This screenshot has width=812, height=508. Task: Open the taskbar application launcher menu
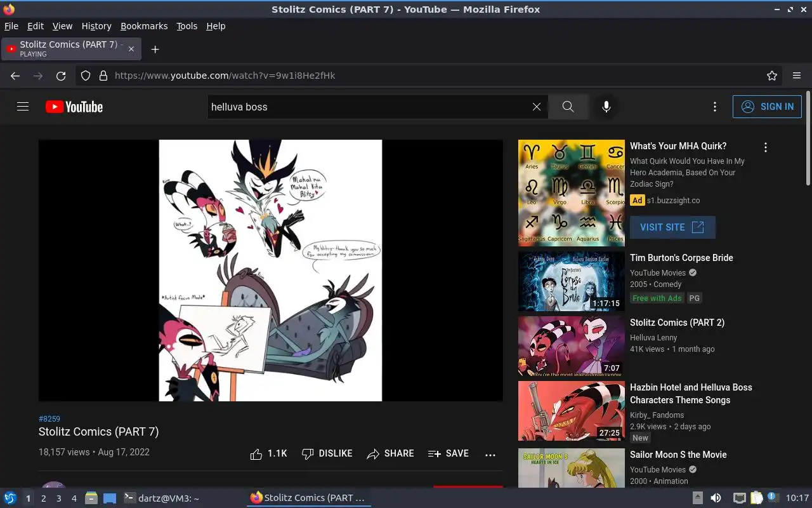pos(10,498)
